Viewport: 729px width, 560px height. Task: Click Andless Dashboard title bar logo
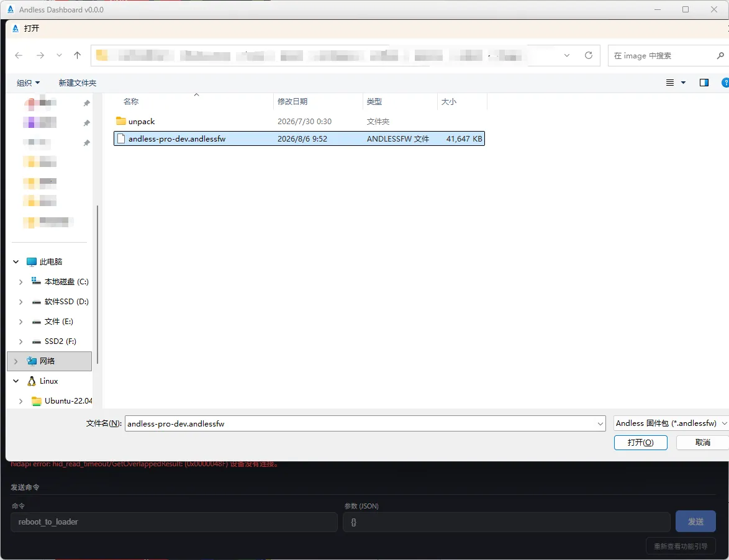pyautogui.click(x=10, y=9)
